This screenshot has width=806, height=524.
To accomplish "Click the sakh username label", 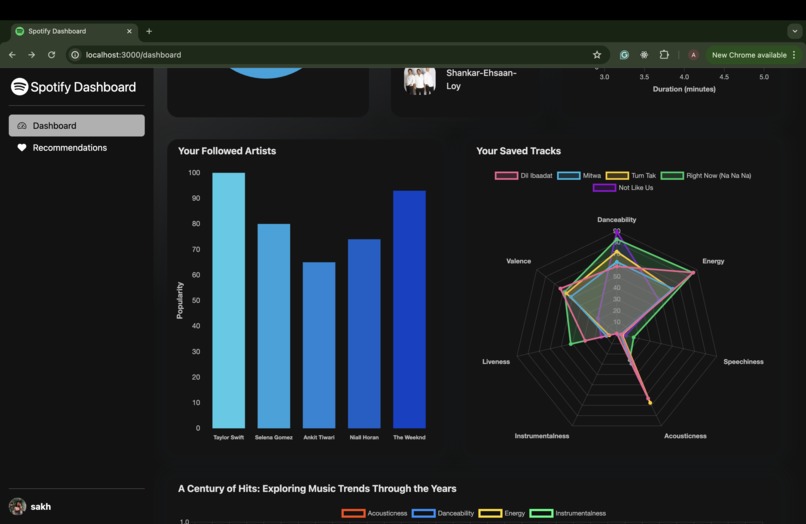I will pyautogui.click(x=41, y=507).
